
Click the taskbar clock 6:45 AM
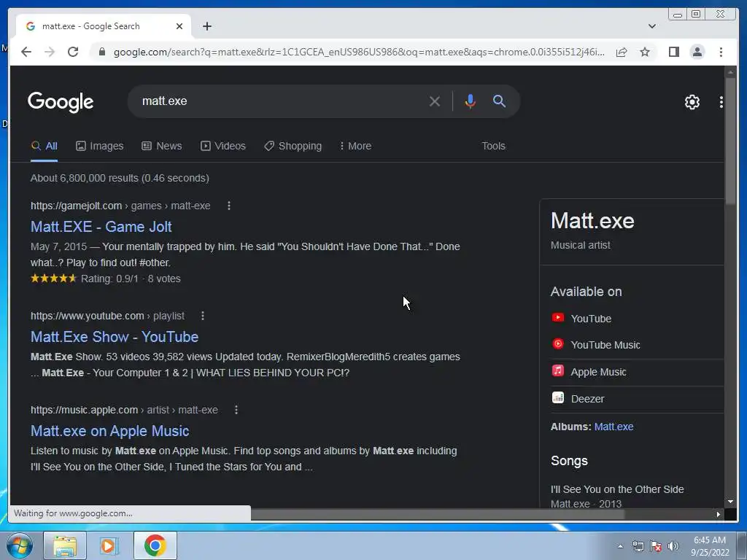pos(709,540)
